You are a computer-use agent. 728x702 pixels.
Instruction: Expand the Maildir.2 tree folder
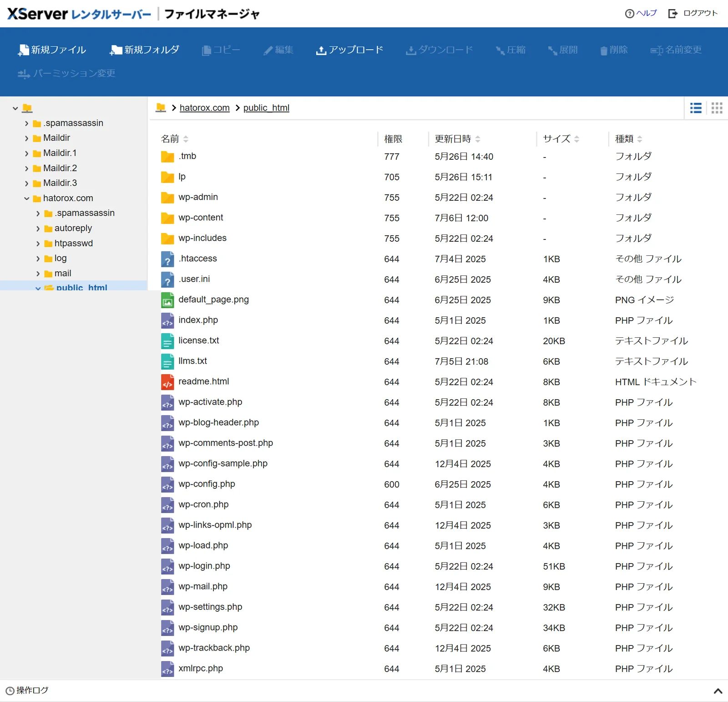pos(26,168)
